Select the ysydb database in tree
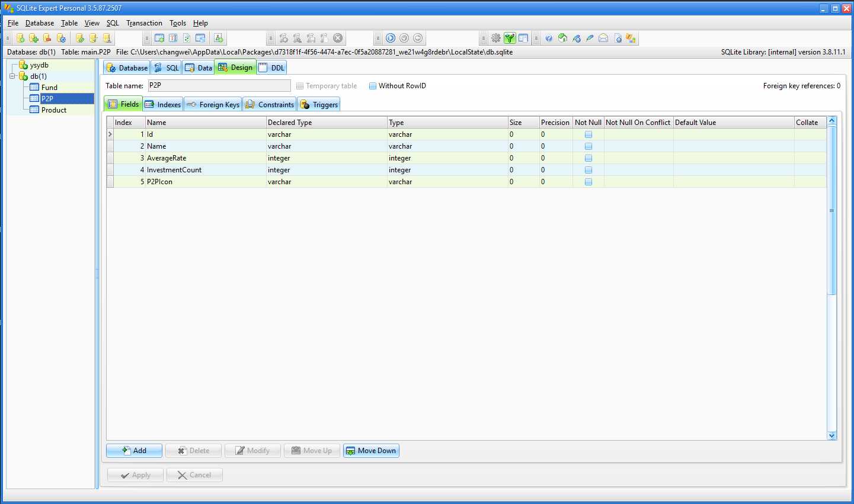The width and height of the screenshot is (854, 504). coord(39,65)
